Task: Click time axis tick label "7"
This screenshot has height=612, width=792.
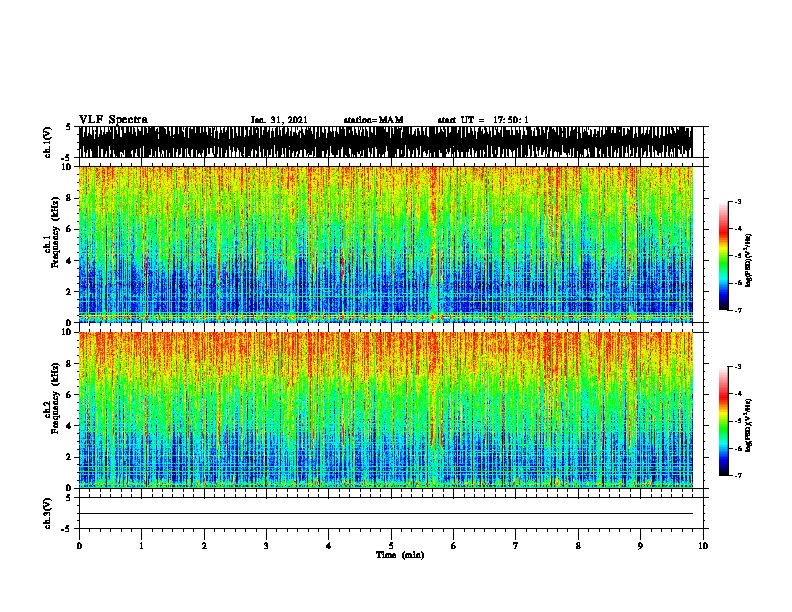Action: point(516,546)
